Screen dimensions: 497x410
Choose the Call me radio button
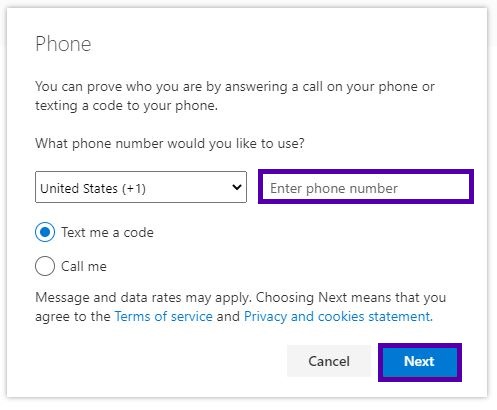[x=45, y=266]
